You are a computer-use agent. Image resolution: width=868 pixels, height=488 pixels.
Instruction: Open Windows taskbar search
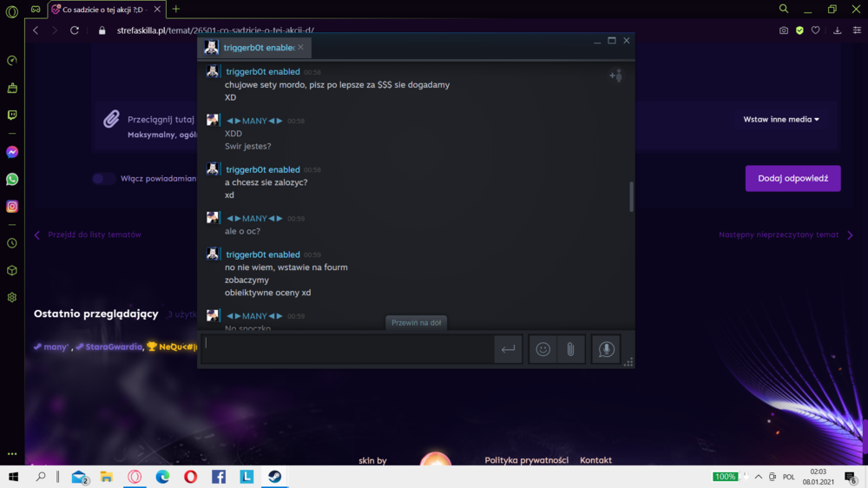tap(41, 477)
